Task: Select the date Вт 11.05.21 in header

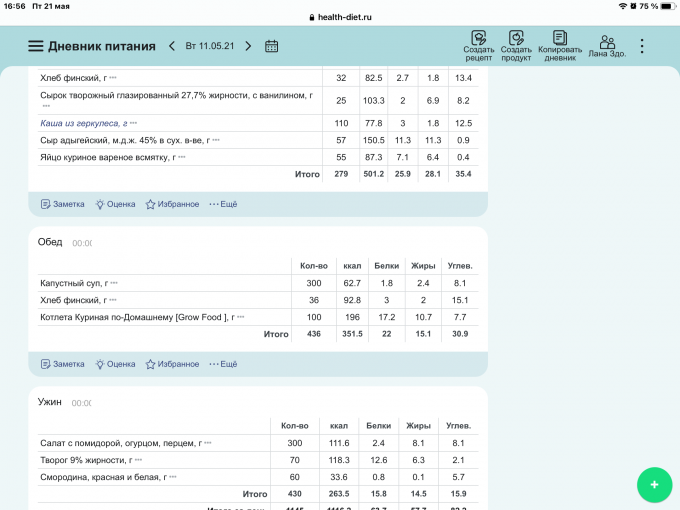Action: coord(210,46)
